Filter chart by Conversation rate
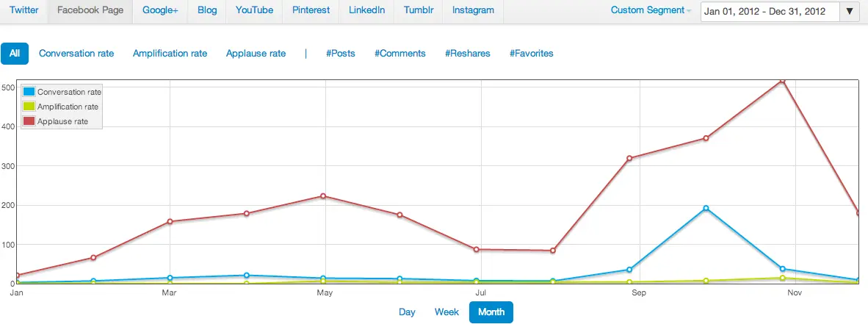868x327 pixels. (x=76, y=53)
